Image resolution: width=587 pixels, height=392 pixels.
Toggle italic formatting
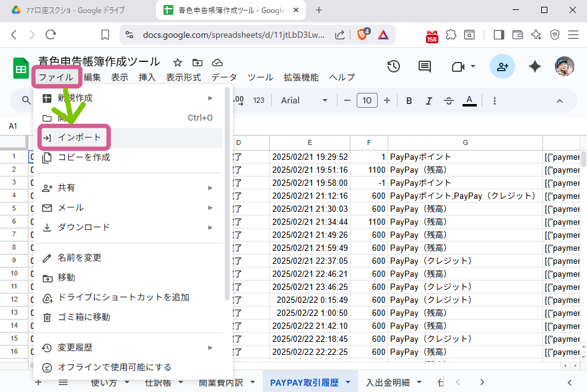tap(428, 101)
